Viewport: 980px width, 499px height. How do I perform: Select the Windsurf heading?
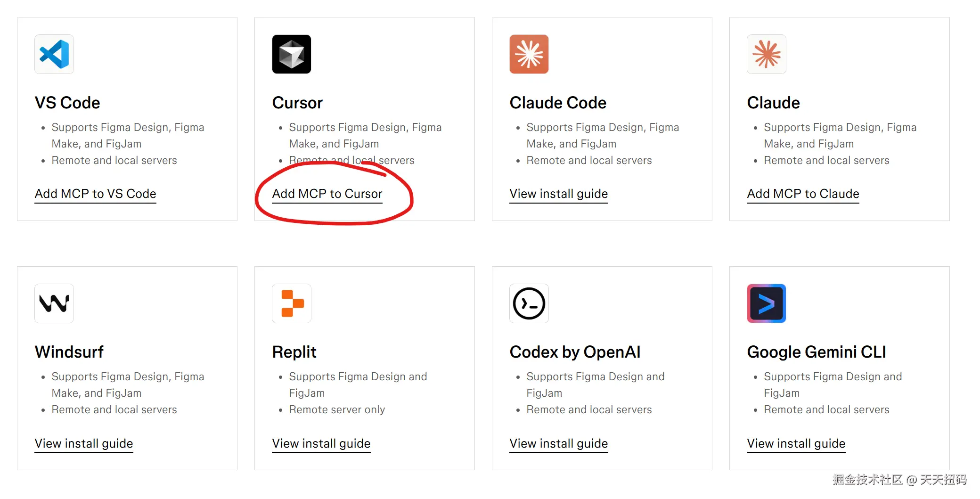[69, 352]
